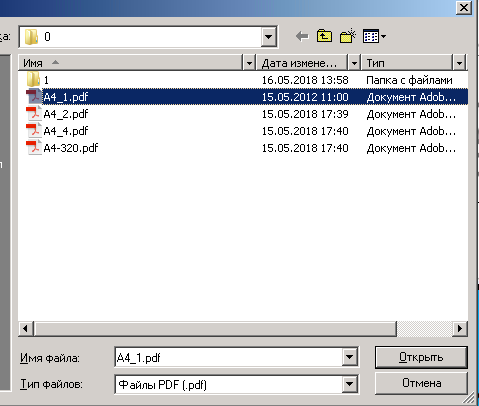This screenshot has width=479, height=406.
Task: Click the Открыть button
Action: (x=421, y=357)
